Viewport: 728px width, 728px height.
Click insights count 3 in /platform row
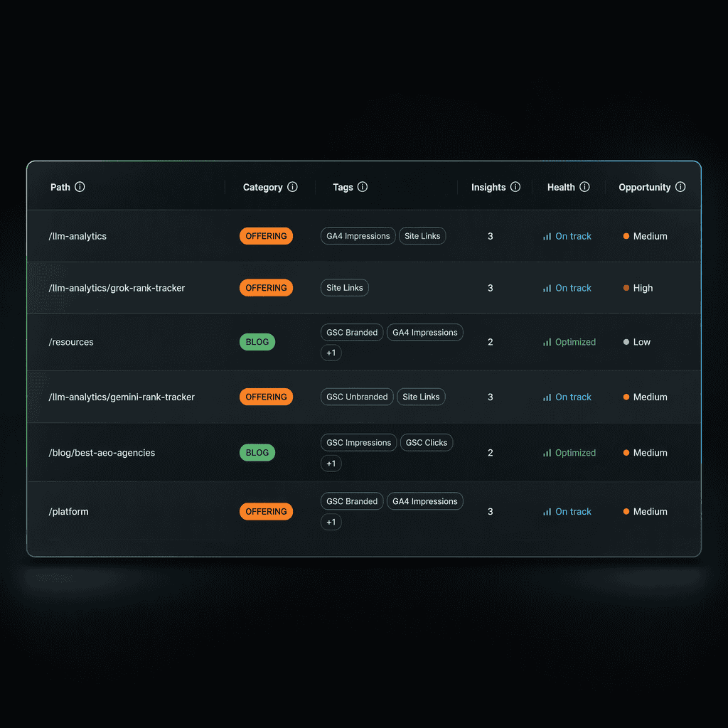491,512
